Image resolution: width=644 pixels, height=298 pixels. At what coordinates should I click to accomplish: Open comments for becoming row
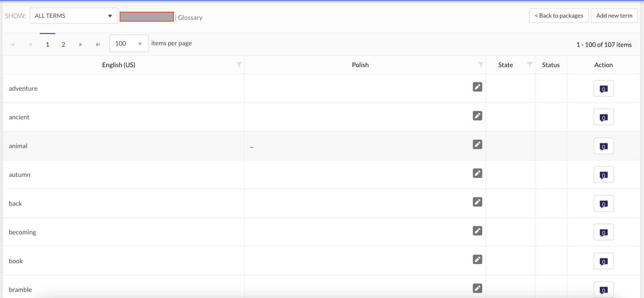click(603, 232)
